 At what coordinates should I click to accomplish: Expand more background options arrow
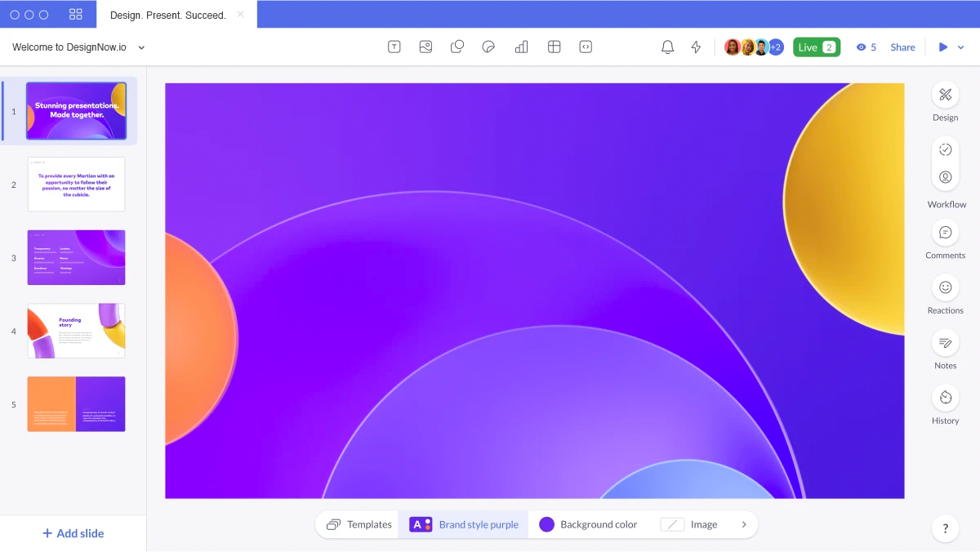coord(744,524)
